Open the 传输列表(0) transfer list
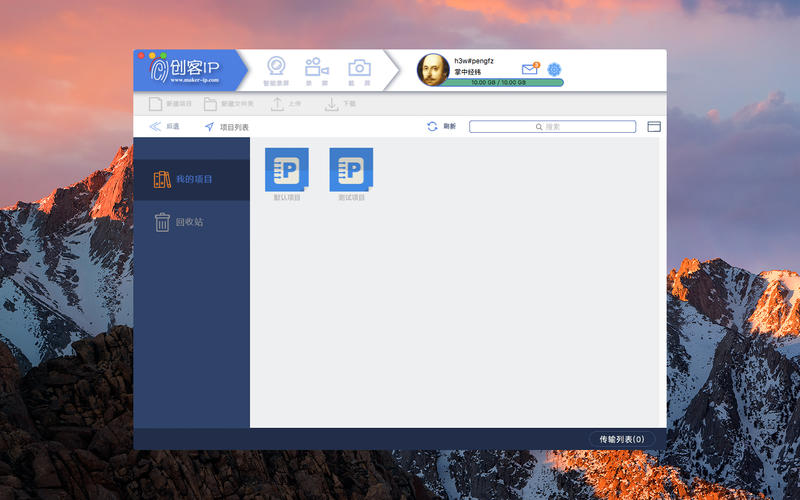The image size is (800, 500). [622, 439]
